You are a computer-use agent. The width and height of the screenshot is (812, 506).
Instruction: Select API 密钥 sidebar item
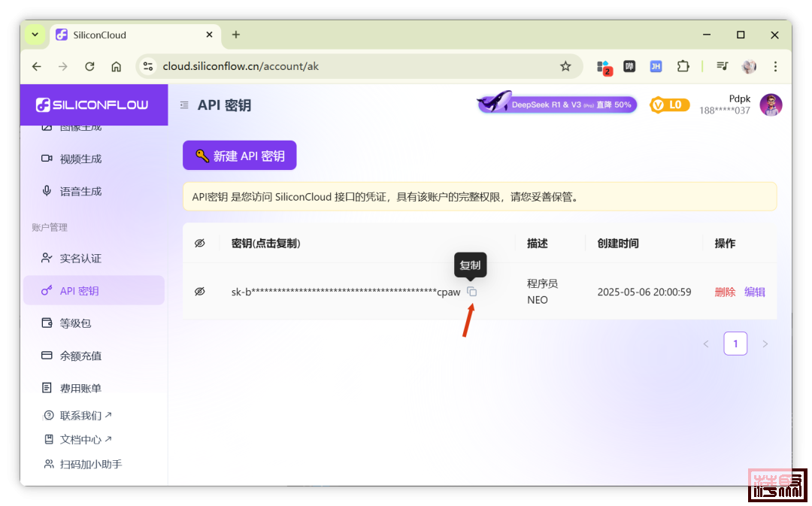94,290
